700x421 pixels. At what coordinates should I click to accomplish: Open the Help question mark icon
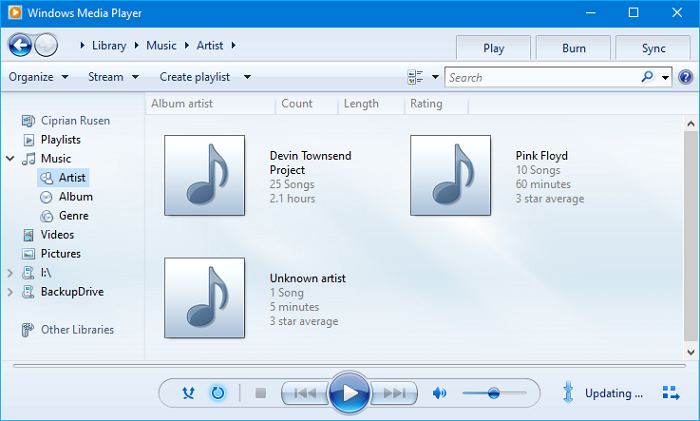coord(686,77)
